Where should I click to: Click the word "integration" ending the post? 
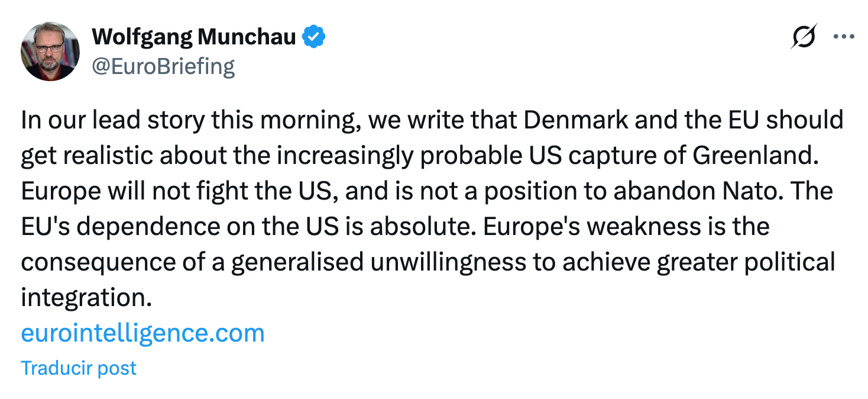point(81,298)
